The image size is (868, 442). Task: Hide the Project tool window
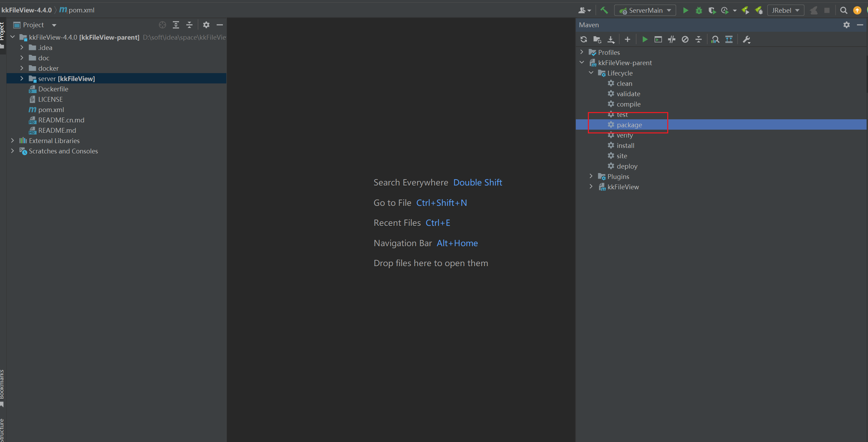coord(220,25)
